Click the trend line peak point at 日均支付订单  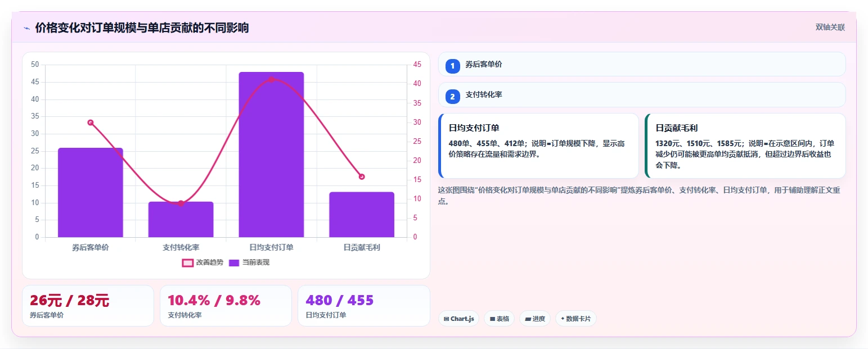[x=271, y=80]
